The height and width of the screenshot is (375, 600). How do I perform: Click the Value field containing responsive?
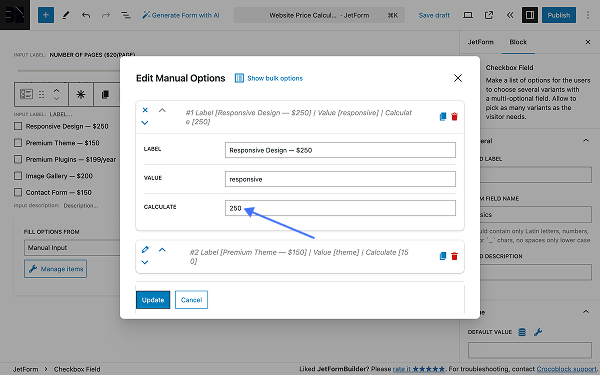click(x=340, y=179)
